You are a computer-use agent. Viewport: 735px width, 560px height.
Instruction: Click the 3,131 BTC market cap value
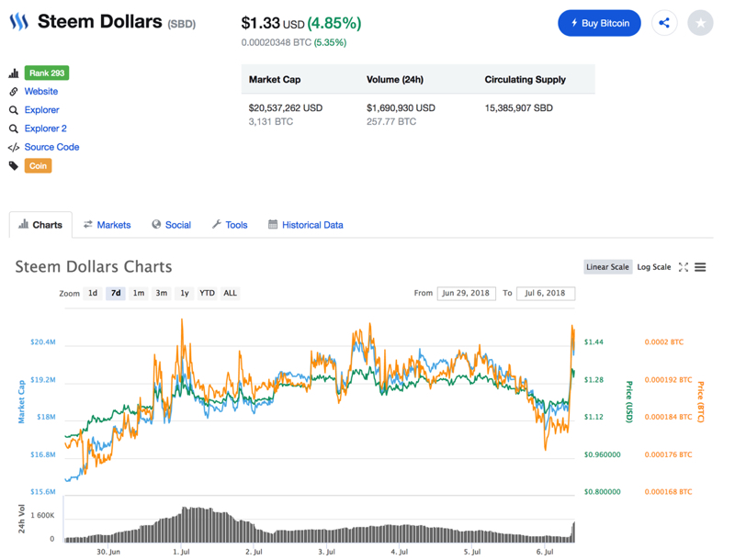(270, 122)
